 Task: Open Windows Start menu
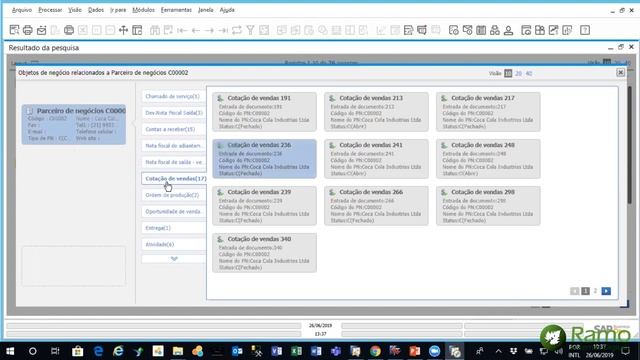tap(10, 351)
